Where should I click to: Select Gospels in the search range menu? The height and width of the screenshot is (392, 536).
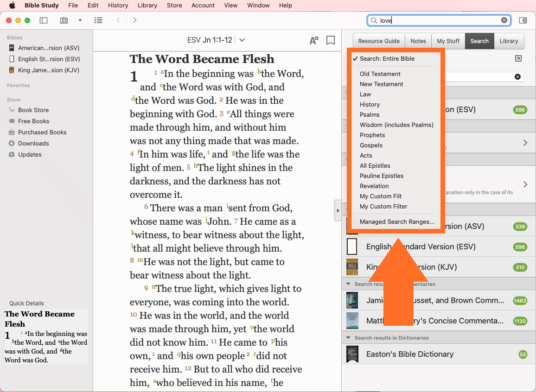[x=371, y=145]
